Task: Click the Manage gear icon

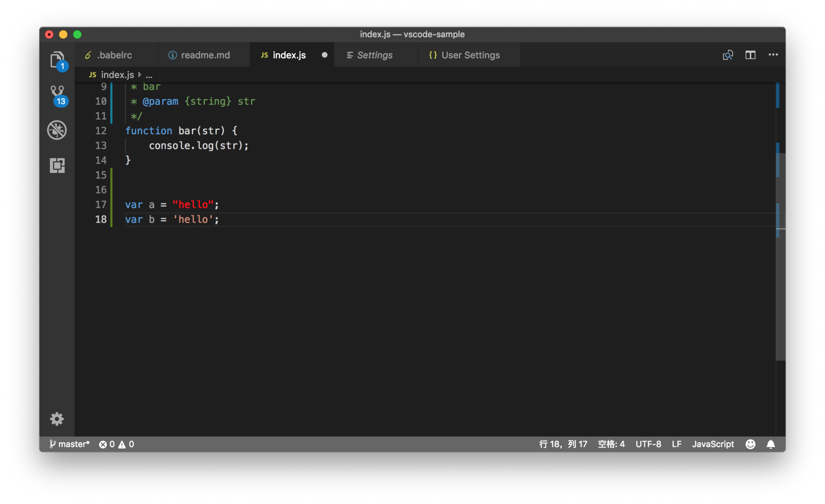Action: pyautogui.click(x=57, y=418)
